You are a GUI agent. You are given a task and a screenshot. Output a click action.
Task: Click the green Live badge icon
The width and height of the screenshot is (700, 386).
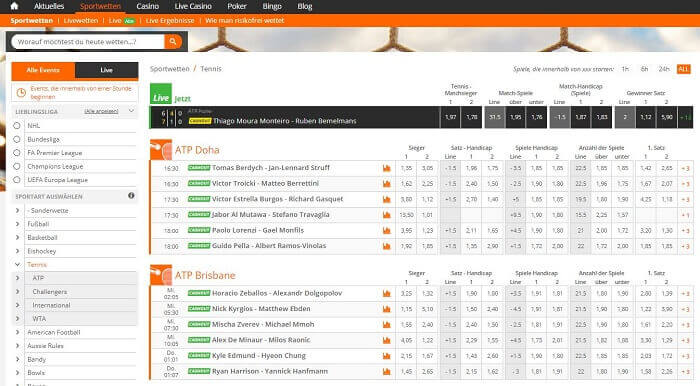161,94
